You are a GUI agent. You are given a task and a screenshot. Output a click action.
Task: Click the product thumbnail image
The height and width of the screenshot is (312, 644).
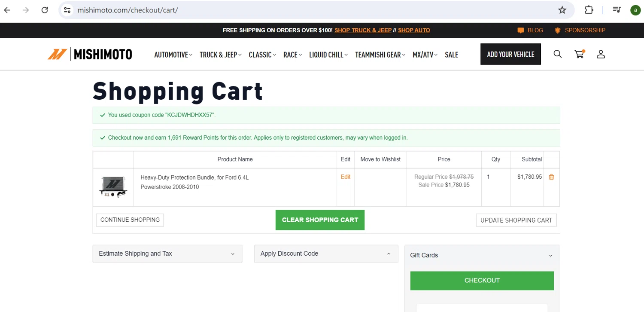[113, 187]
